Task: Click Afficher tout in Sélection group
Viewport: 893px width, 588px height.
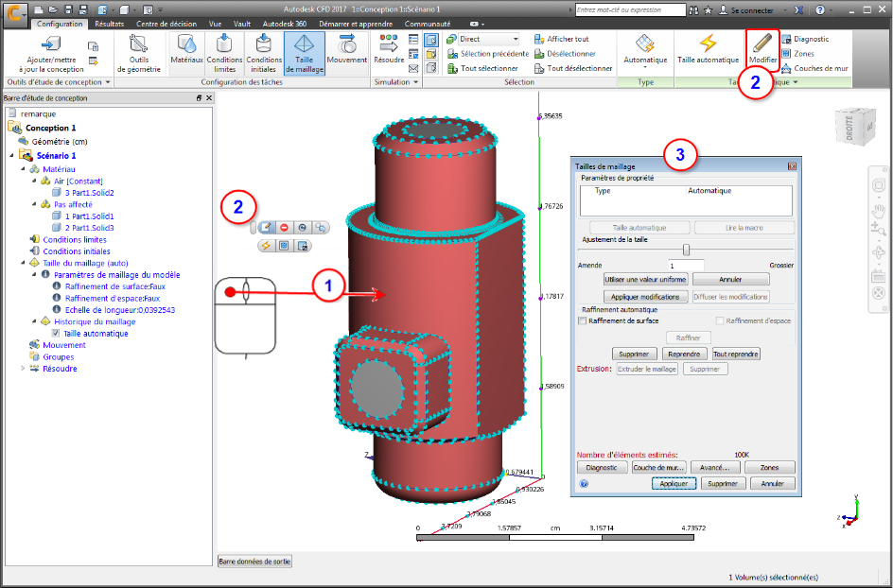Action: click(x=561, y=39)
